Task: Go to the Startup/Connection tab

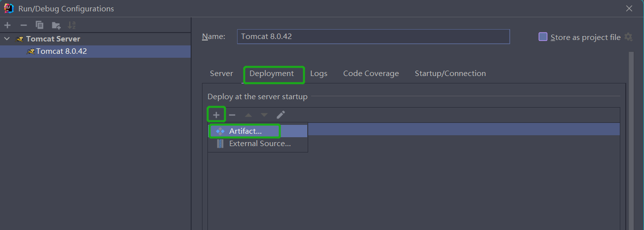Action: click(450, 74)
